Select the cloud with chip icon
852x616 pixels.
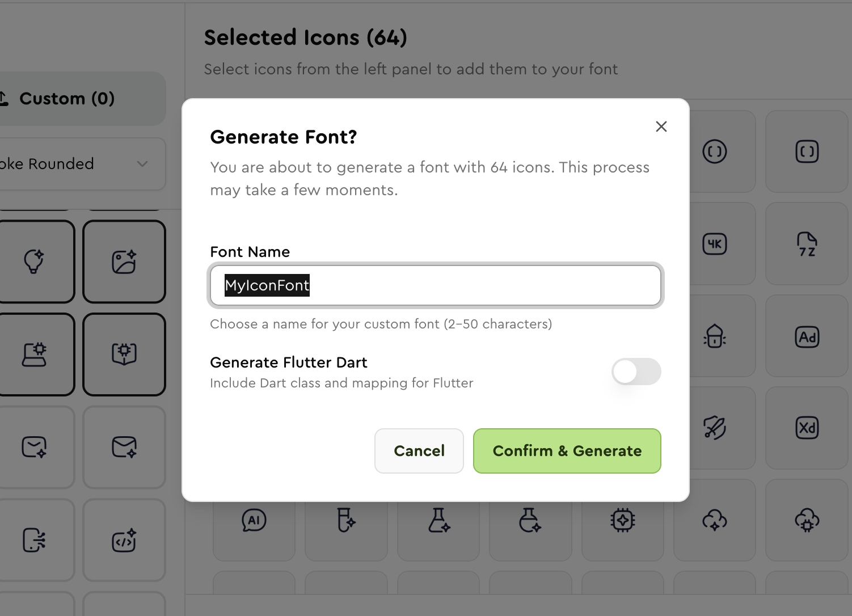tap(807, 520)
